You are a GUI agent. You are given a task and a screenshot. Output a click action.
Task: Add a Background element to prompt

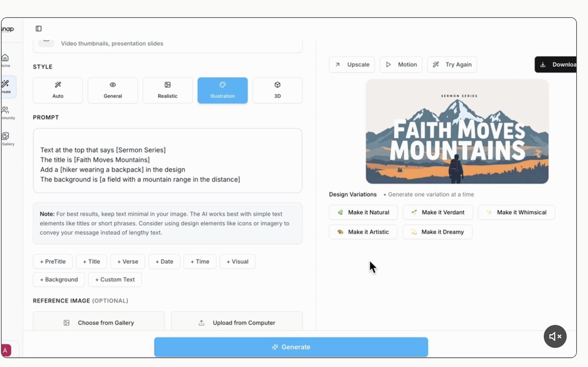pos(59,280)
